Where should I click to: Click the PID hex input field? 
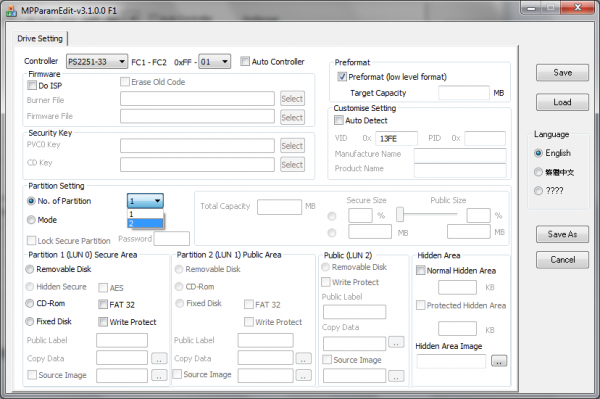pos(485,138)
